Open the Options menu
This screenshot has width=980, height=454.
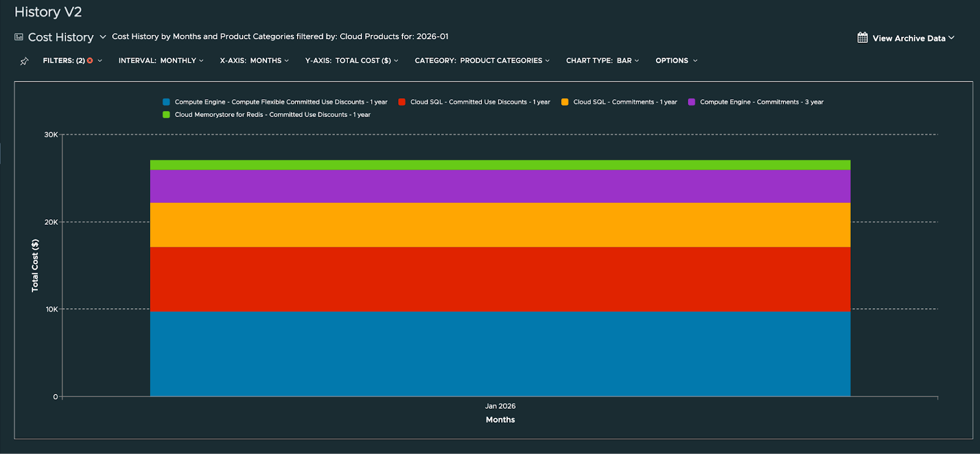click(x=676, y=61)
